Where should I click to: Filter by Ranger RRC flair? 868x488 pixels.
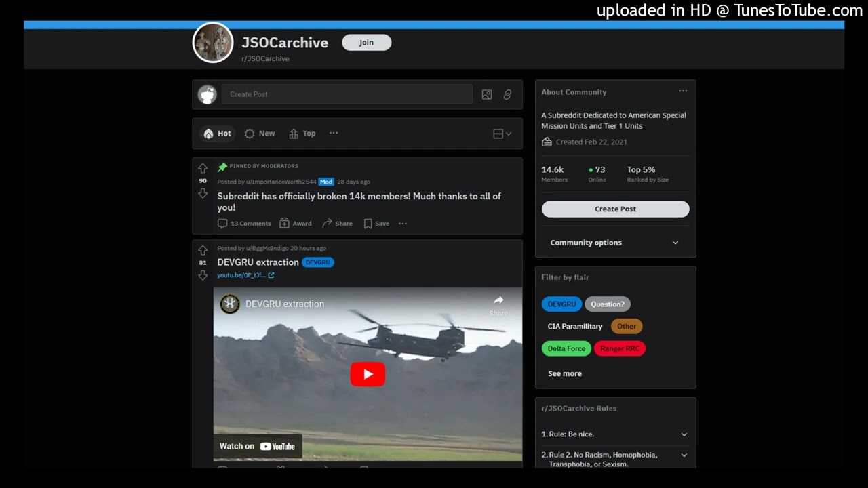coord(620,348)
